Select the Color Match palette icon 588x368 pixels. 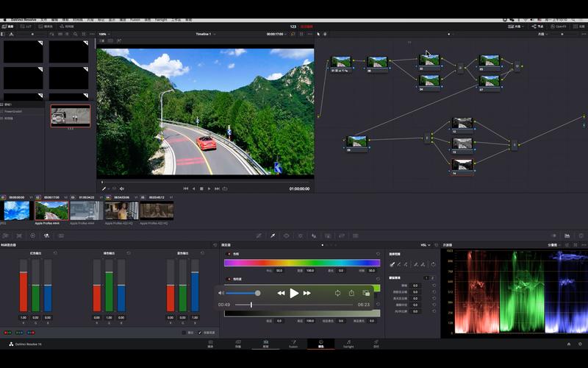tap(19, 236)
